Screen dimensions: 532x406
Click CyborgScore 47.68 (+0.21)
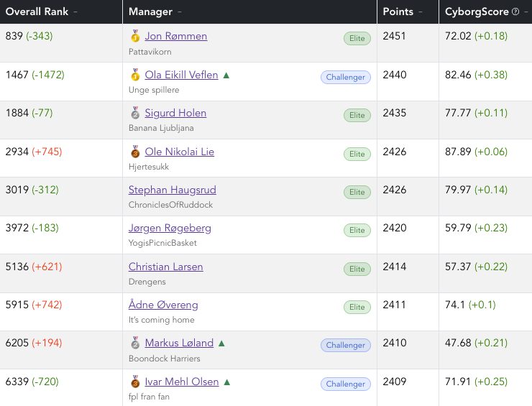pos(476,343)
